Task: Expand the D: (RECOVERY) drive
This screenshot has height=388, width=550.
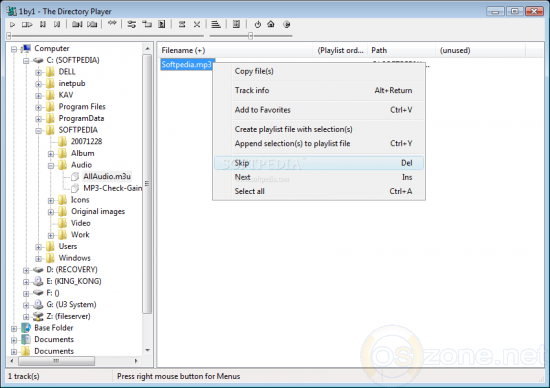Action: coord(26,270)
